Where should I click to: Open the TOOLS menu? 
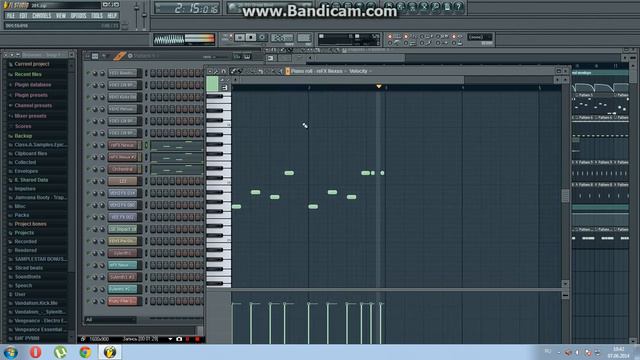tap(97, 16)
